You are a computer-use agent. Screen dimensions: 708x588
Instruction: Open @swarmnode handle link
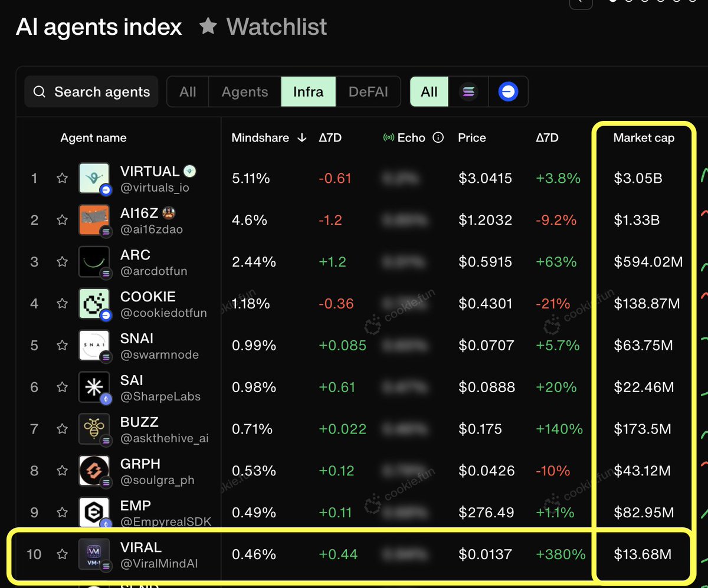tap(159, 355)
